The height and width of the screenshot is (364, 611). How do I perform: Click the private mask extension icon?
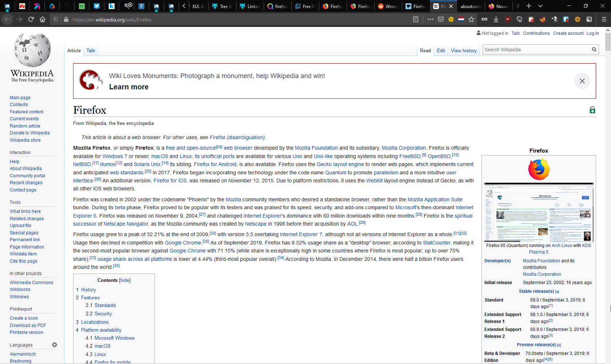(484, 19)
